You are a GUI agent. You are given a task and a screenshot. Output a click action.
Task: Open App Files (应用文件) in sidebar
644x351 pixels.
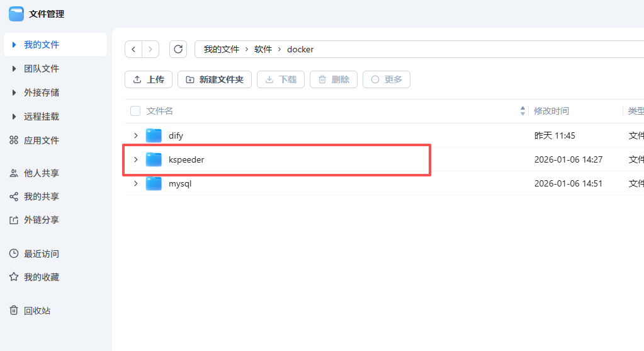click(x=42, y=141)
